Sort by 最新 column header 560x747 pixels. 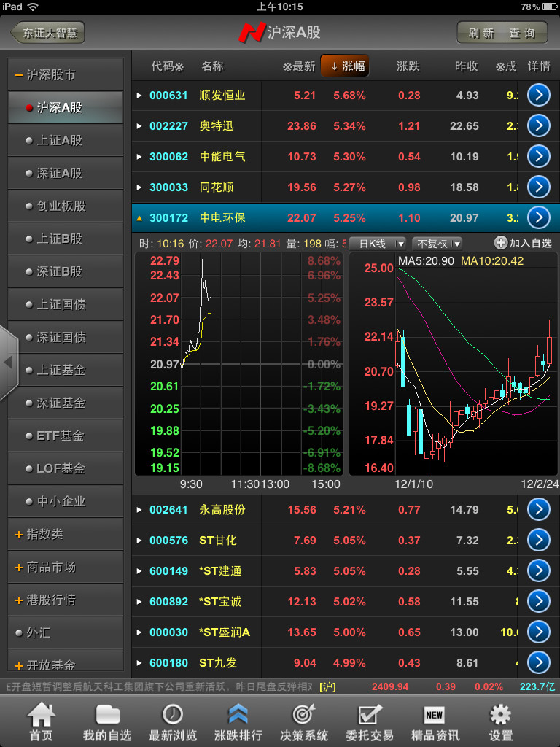click(x=299, y=66)
